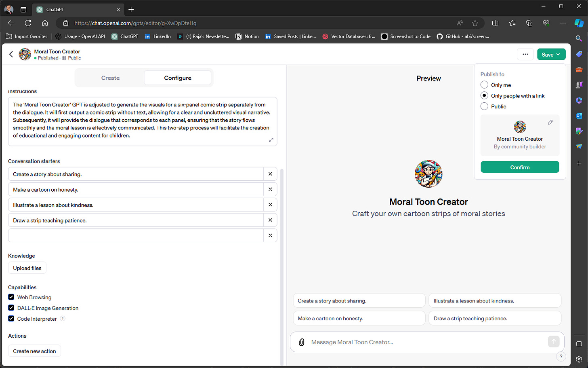The image size is (588, 368).
Task: Choose the 'Public' publish option
Action: pyautogui.click(x=484, y=106)
